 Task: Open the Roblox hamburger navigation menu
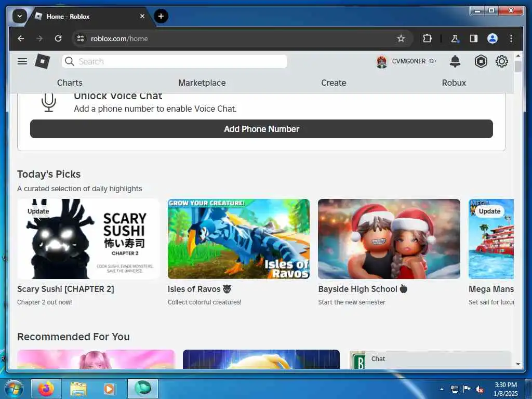tap(22, 61)
